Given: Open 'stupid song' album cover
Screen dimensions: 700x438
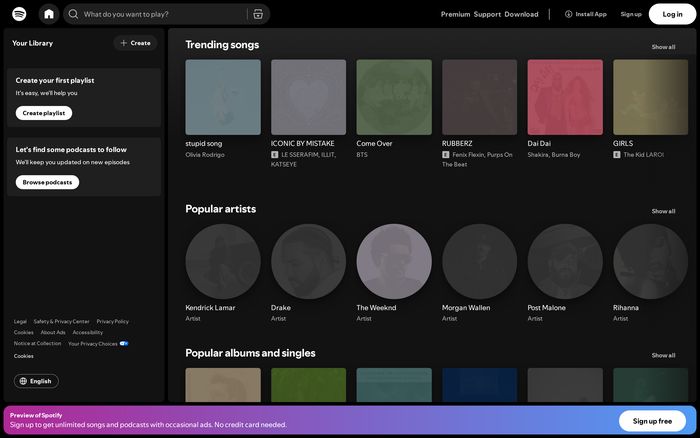Looking at the screenshot, I should [x=223, y=97].
